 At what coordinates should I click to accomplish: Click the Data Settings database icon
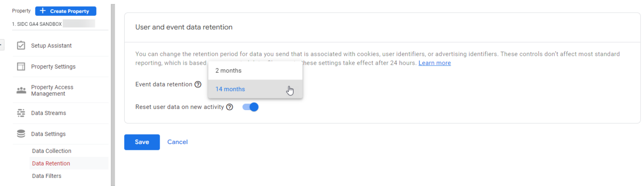[x=21, y=134]
